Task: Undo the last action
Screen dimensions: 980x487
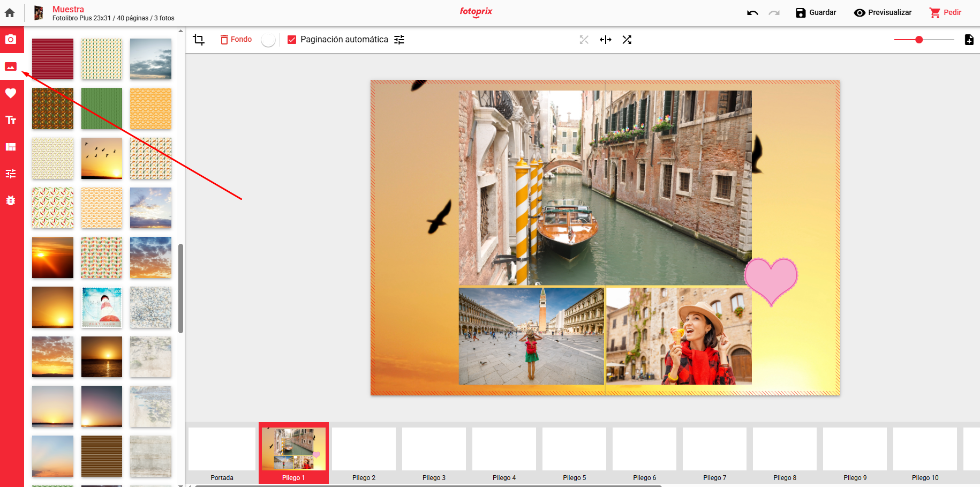Action: coord(752,13)
